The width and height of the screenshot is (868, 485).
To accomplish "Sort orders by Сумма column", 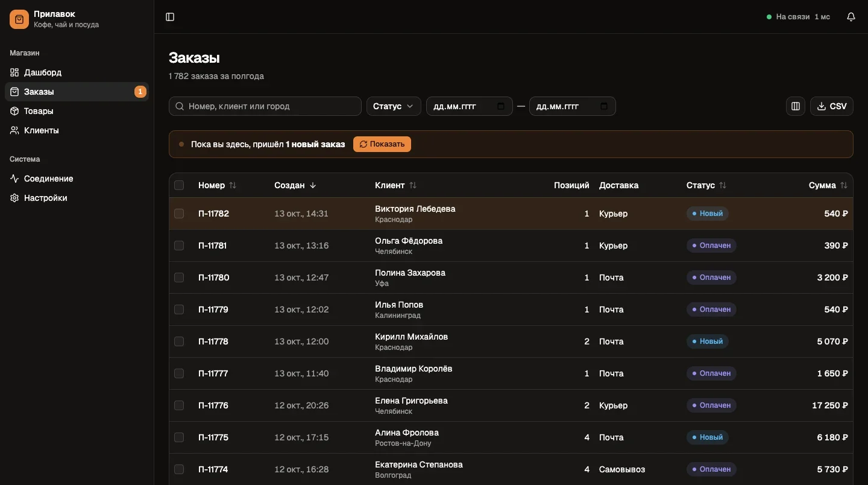I will (828, 185).
